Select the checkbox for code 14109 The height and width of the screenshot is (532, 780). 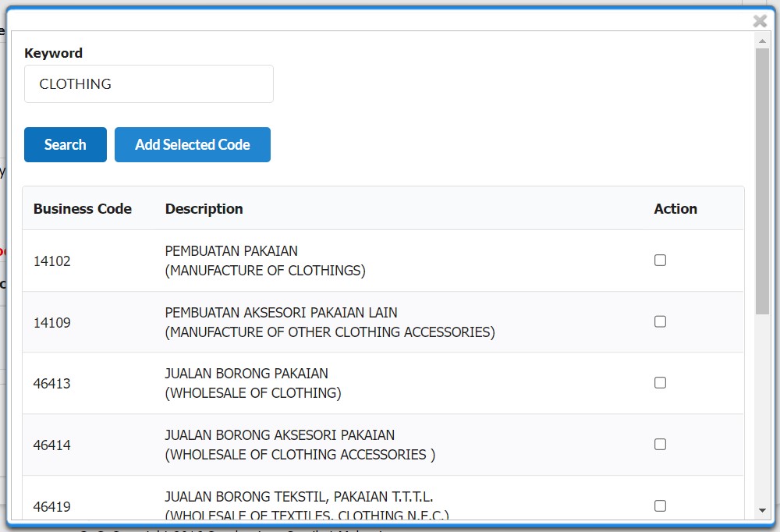(x=660, y=321)
